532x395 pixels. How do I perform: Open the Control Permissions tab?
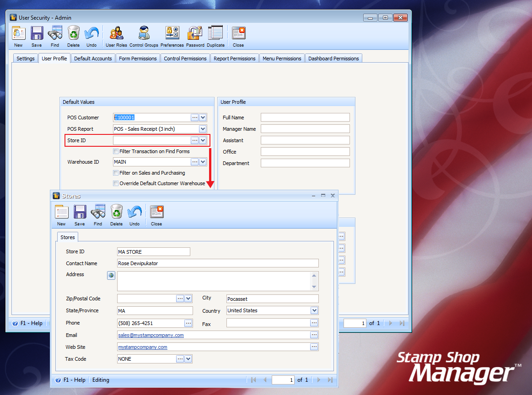(x=185, y=59)
